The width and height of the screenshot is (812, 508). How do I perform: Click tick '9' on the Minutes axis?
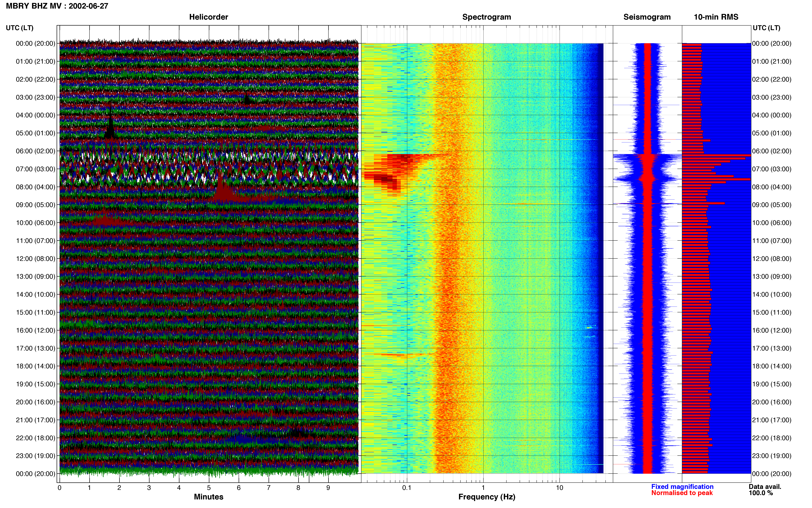tap(328, 488)
